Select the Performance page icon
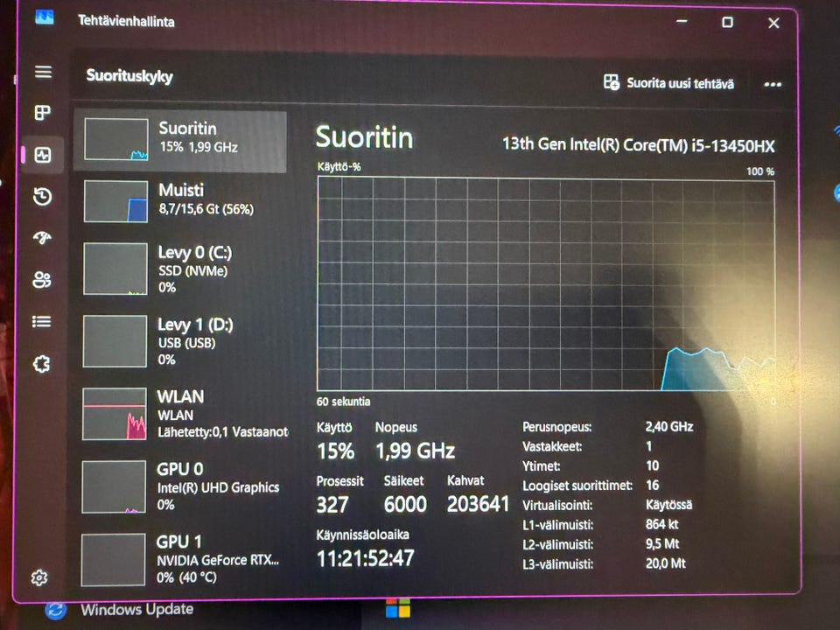This screenshot has width=840, height=630. coord(43,156)
